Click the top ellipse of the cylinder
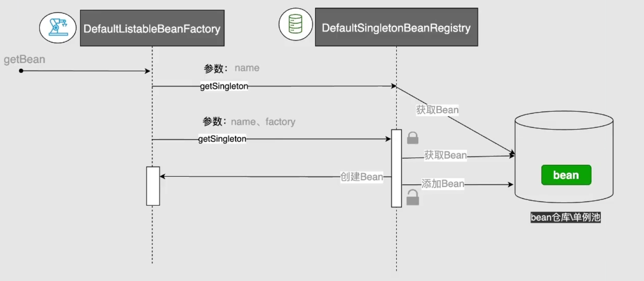 pos(564,120)
